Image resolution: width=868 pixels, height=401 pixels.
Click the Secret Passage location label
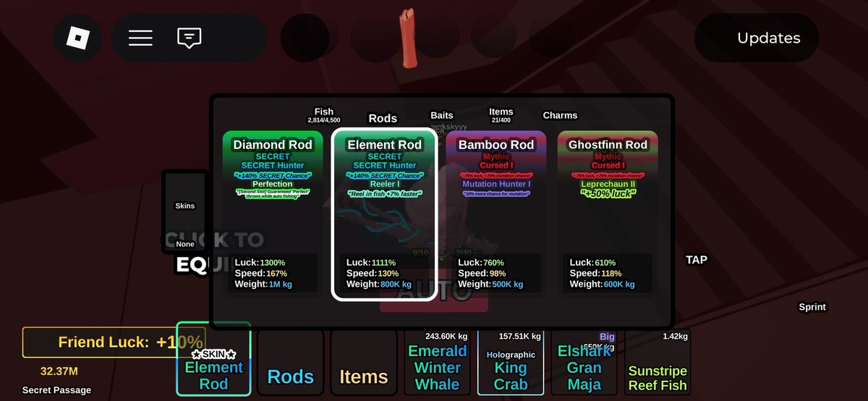57,390
